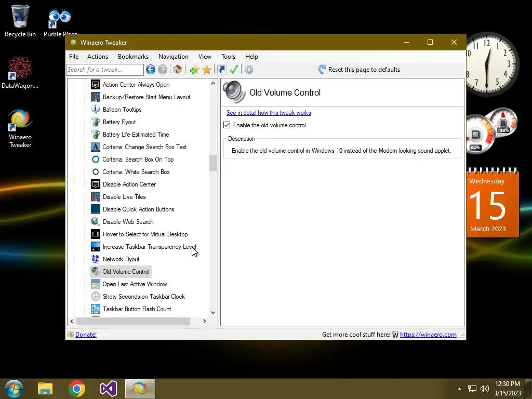Screen dimensions: 532x399
Task: Click Reset this page to defaults
Action: [360, 70]
